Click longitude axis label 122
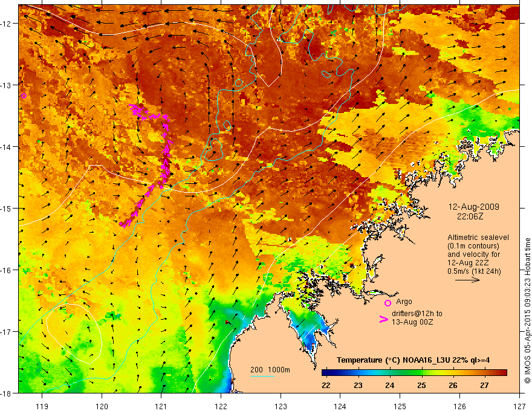 click(x=221, y=406)
